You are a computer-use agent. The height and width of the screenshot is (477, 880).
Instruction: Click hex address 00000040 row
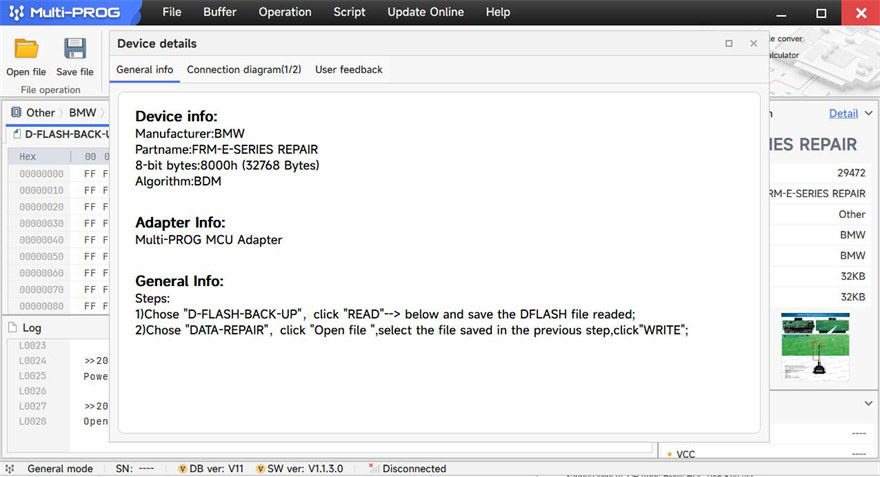[41, 240]
